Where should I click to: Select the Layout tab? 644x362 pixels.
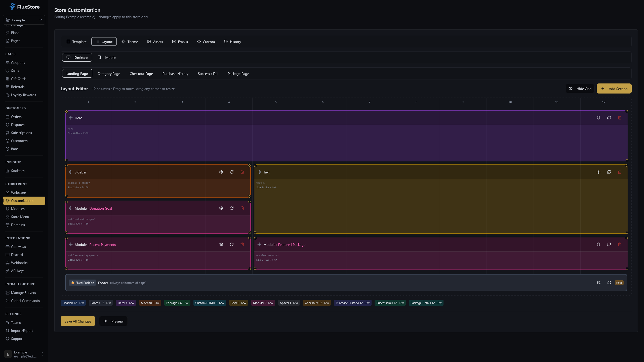[104, 41]
